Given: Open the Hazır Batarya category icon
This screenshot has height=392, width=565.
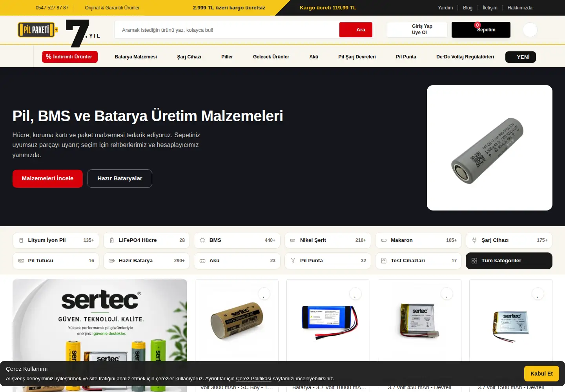Looking at the screenshot, I should click(112, 261).
